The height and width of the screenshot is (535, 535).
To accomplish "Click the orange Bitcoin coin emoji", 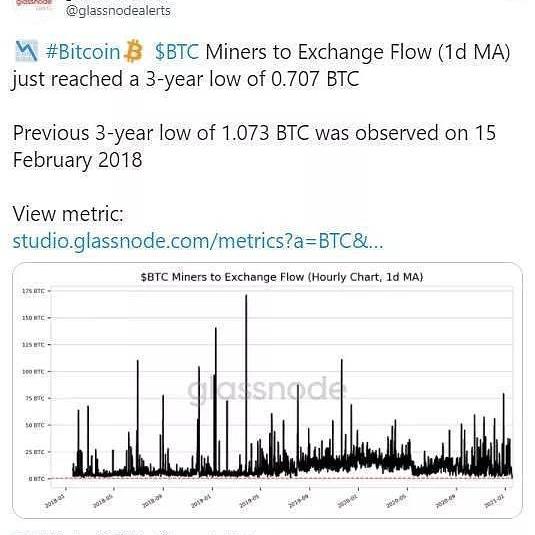I will (133, 51).
